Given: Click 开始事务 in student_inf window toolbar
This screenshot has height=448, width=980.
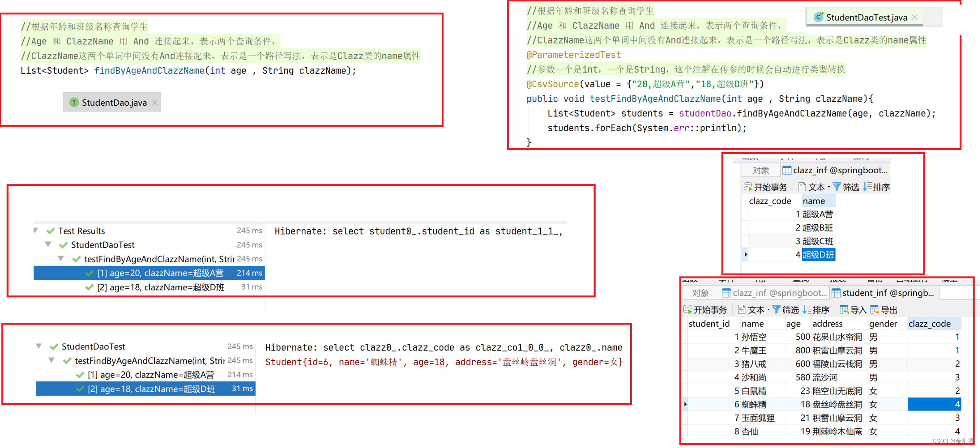Looking at the screenshot, I should pos(705,310).
